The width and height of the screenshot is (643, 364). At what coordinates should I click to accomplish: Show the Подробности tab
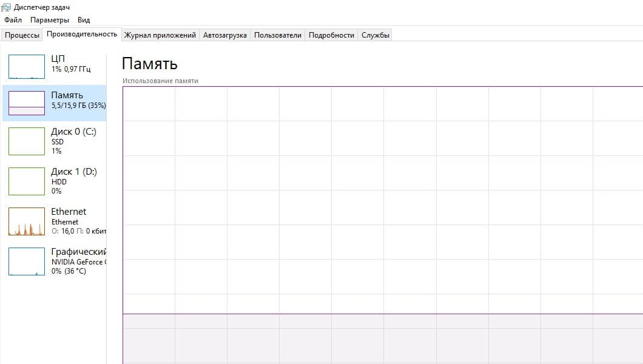coord(331,35)
